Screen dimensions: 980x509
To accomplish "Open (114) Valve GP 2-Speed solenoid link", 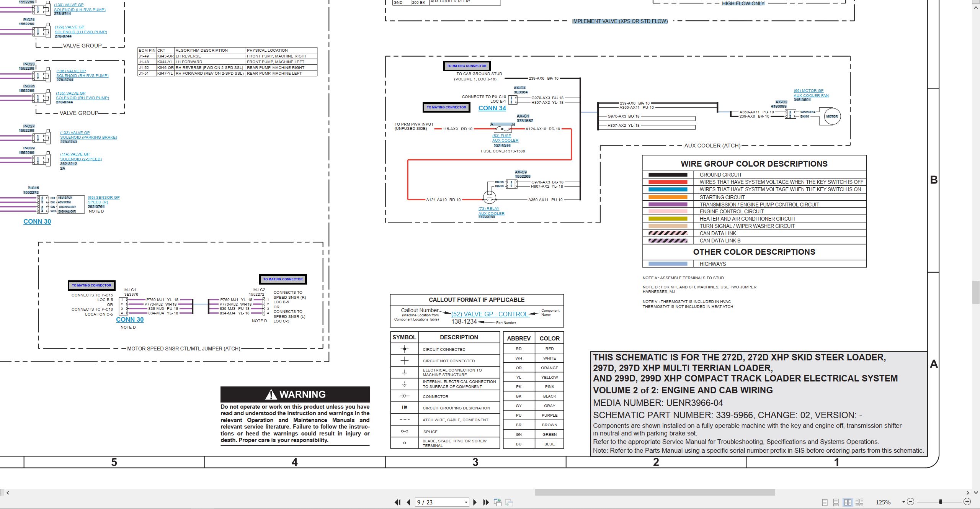I will pyautogui.click(x=81, y=157).
